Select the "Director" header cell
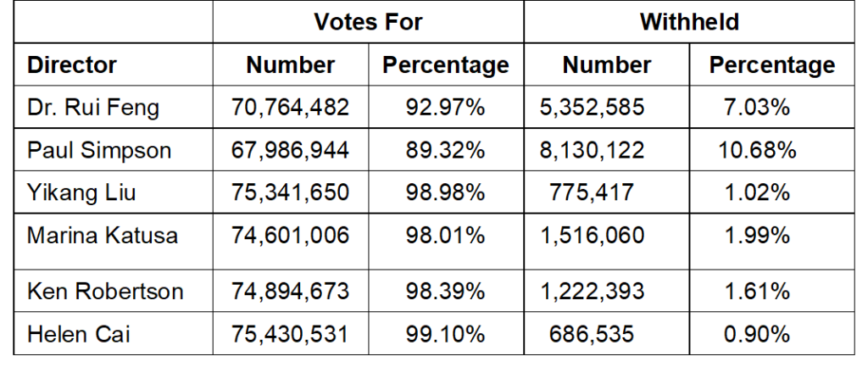Image resolution: width=868 pixels, height=373 pixels. click(x=72, y=65)
